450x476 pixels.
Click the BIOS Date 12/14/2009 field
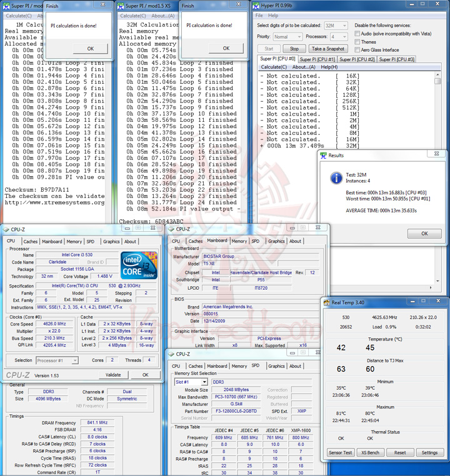(261, 321)
